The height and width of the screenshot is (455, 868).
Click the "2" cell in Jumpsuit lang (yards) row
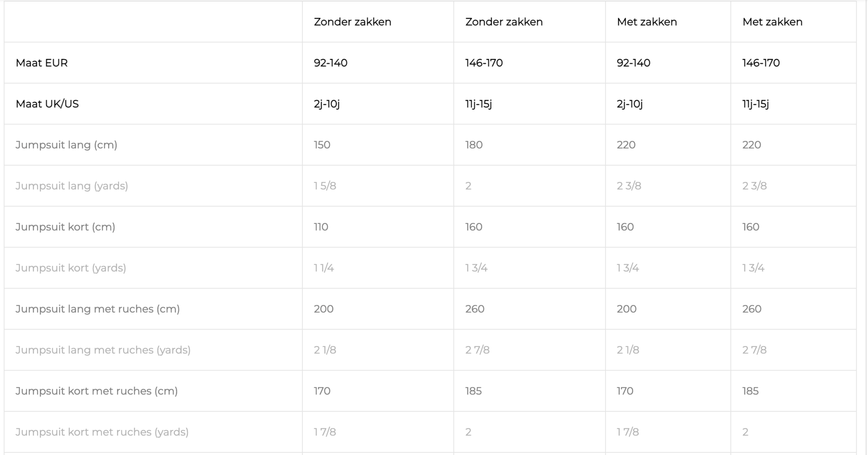(x=468, y=186)
